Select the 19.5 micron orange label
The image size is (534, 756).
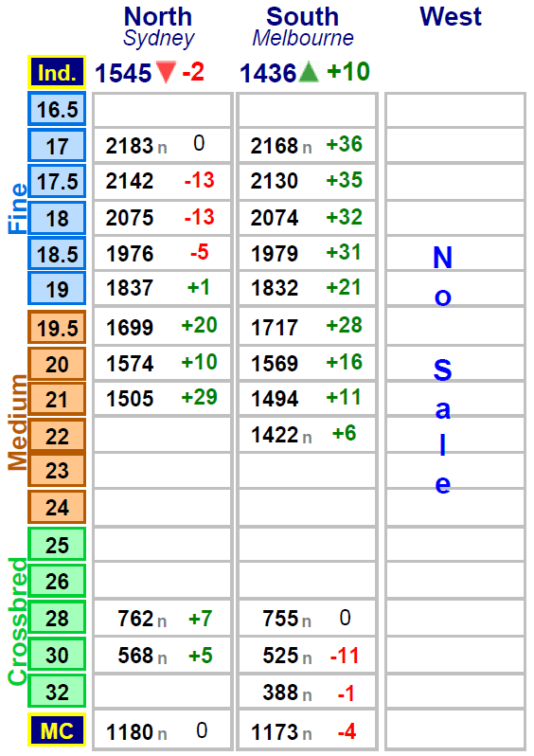click(x=57, y=328)
